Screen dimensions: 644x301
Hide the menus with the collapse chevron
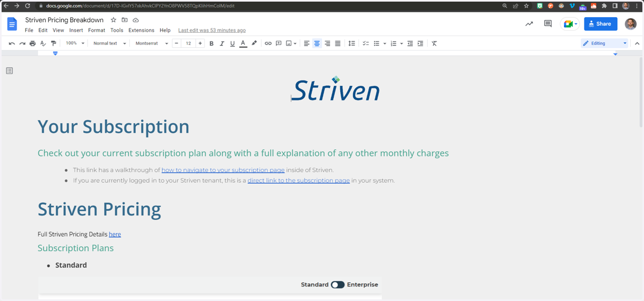click(637, 44)
